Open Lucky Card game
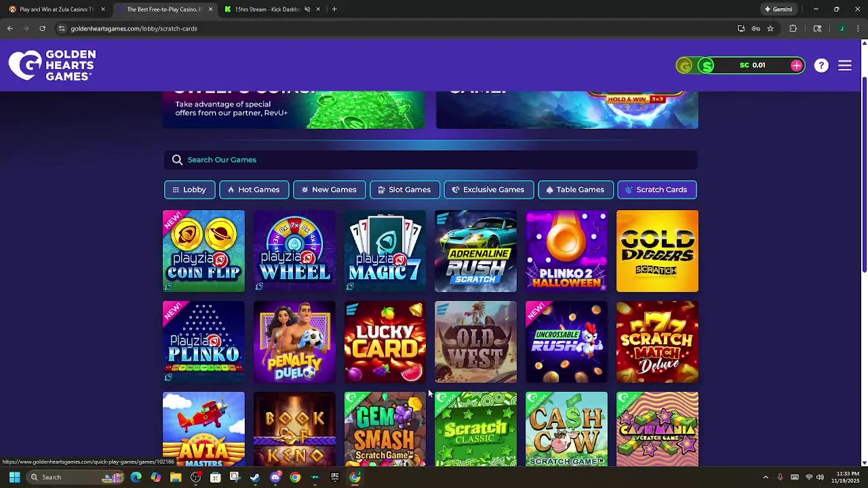 coord(385,342)
